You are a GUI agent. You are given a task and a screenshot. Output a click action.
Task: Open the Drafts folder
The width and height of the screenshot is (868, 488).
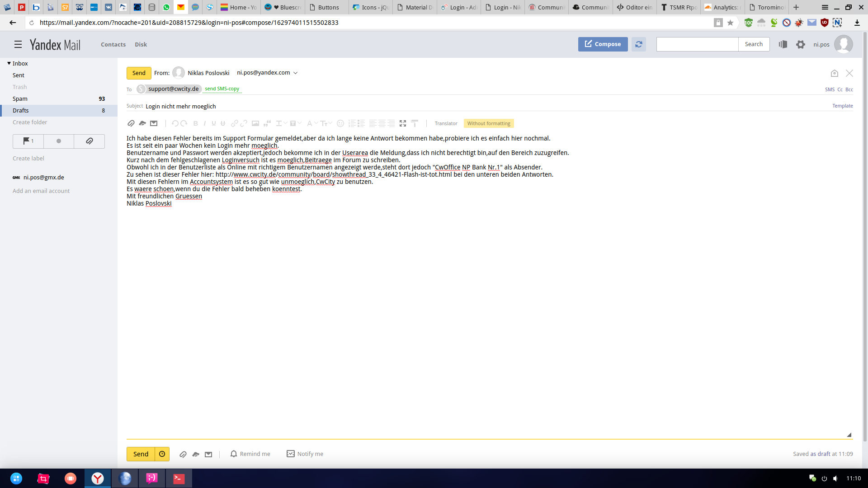[21, 111]
